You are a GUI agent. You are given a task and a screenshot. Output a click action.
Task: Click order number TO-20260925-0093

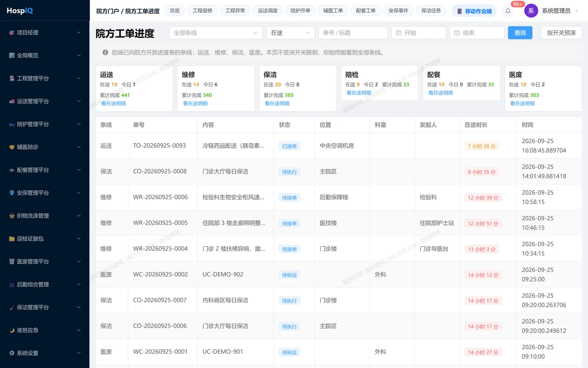159,145
